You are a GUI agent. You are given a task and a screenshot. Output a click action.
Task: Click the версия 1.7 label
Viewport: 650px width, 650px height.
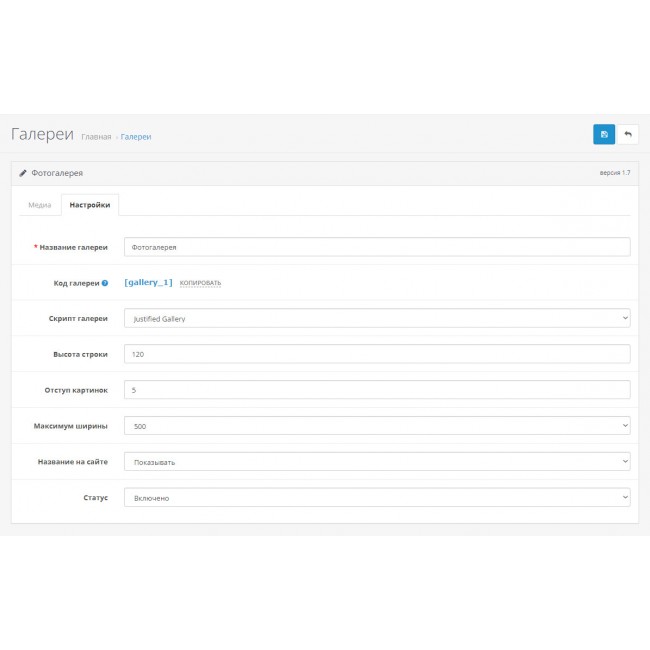(615, 173)
